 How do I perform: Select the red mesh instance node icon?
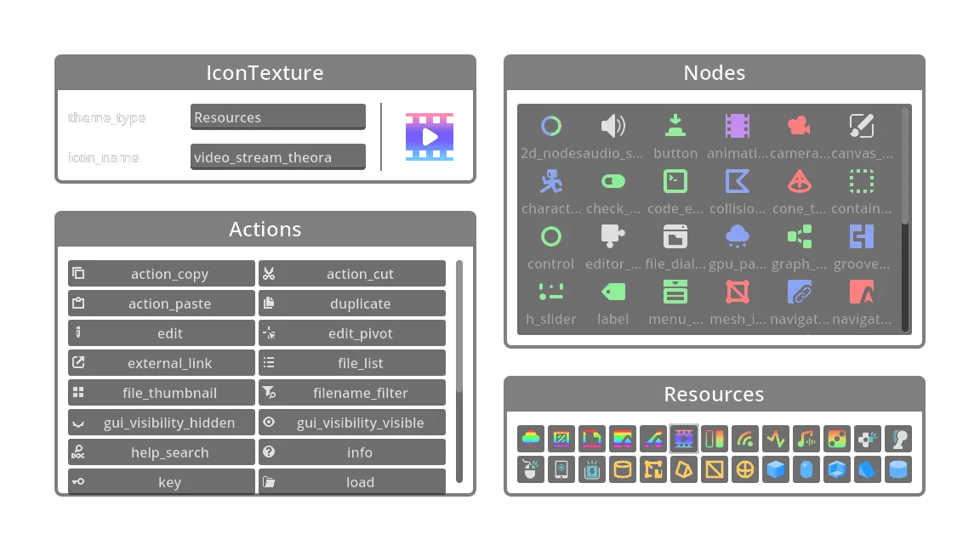click(737, 293)
